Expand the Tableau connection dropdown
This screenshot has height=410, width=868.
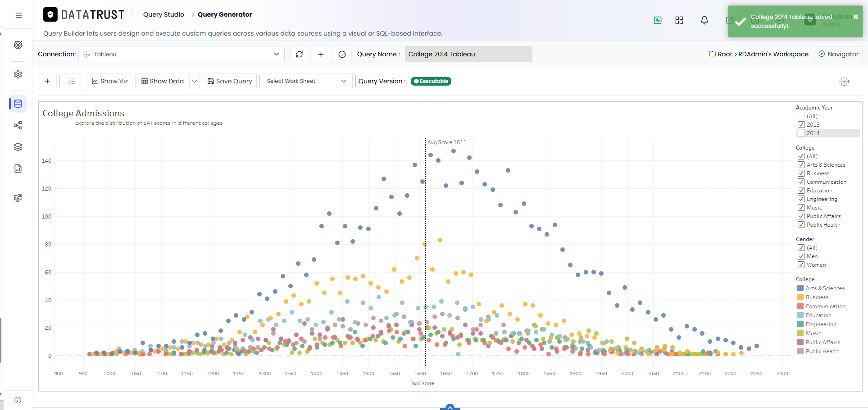click(x=182, y=54)
